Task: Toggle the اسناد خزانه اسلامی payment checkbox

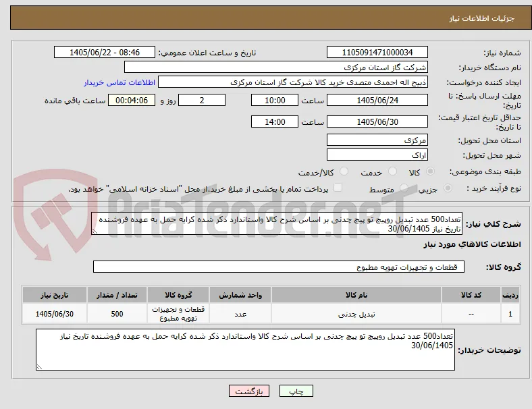Action: pos(338,188)
